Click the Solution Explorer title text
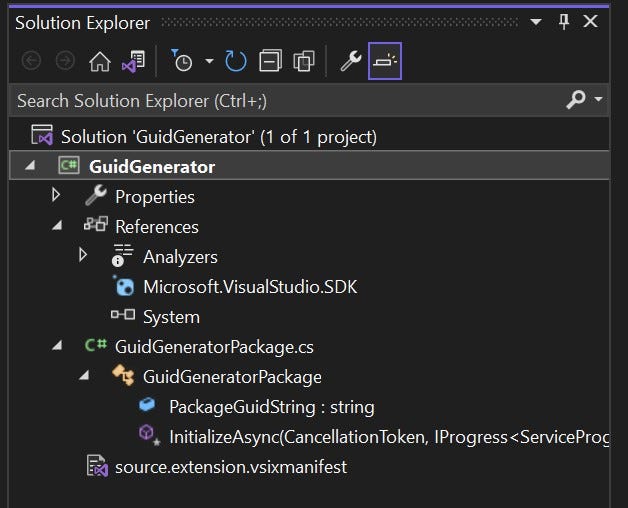This screenshot has width=628, height=508. point(83,23)
